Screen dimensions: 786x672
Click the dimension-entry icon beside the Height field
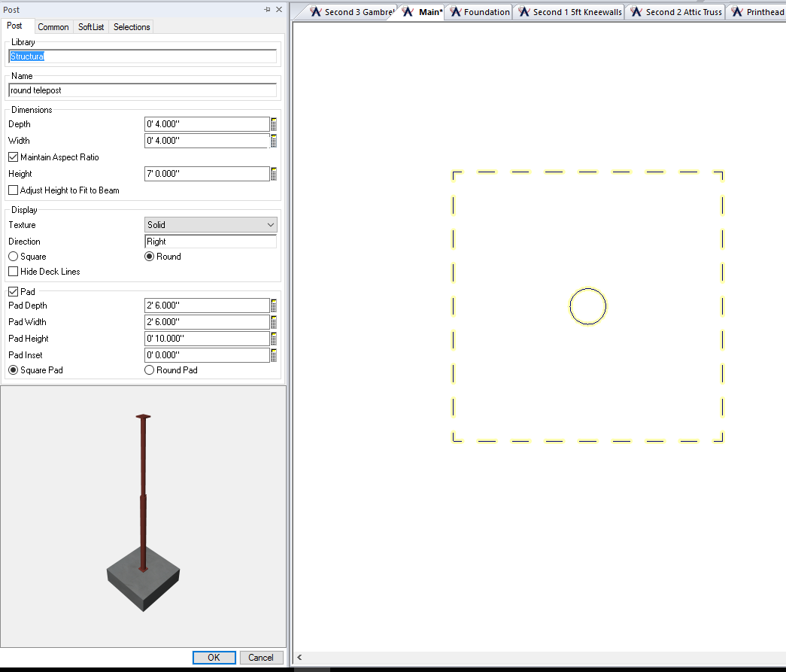pyautogui.click(x=274, y=174)
